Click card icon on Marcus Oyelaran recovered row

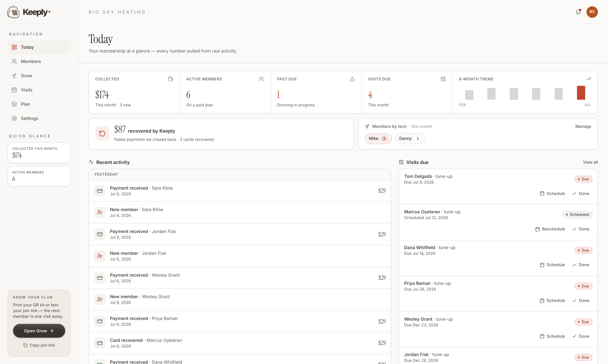pyautogui.click(x=100, y=343)
